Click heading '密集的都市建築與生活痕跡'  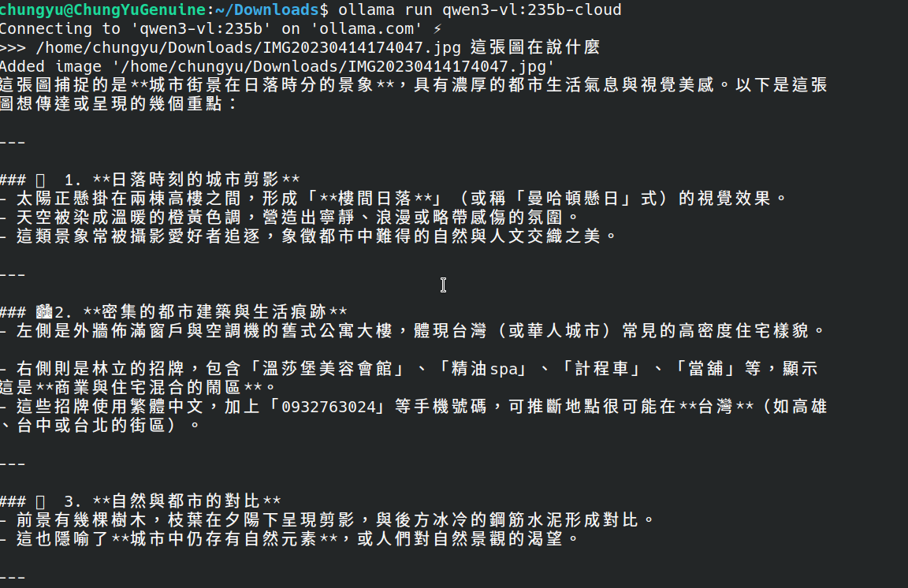(214, 311)
